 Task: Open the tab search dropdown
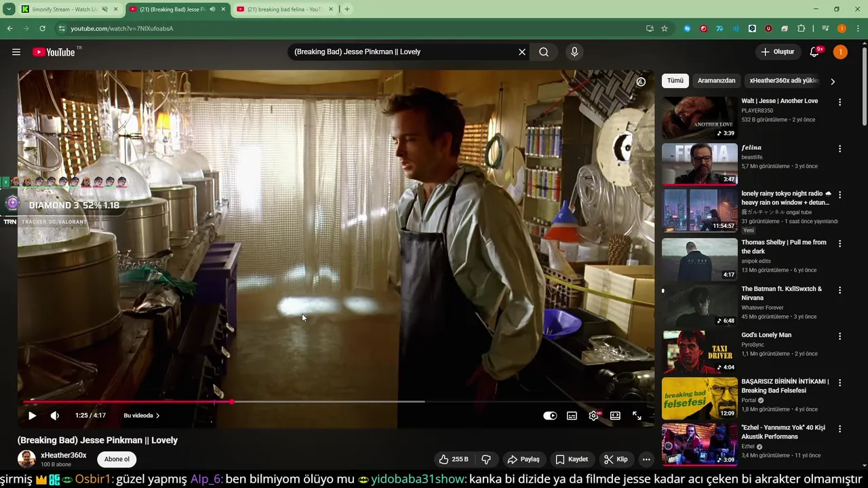pyautogui.click(x=9, y=9)
